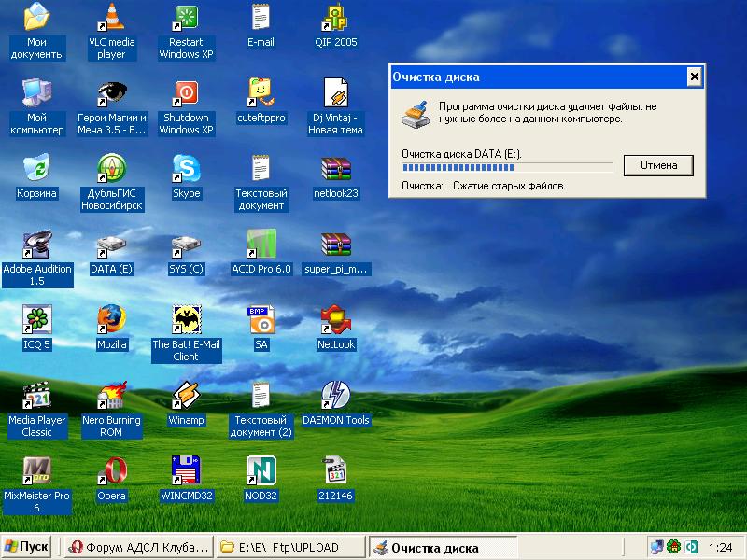Click the network computers tray icon
The width and height of the screenshot is (747, 560).
(x=657, y=547)
